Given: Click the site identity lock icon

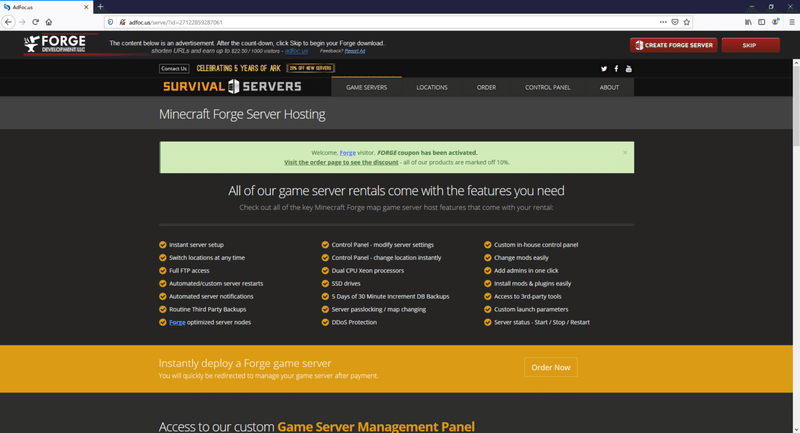Looking at the screenshot, I should click(122, 22).
